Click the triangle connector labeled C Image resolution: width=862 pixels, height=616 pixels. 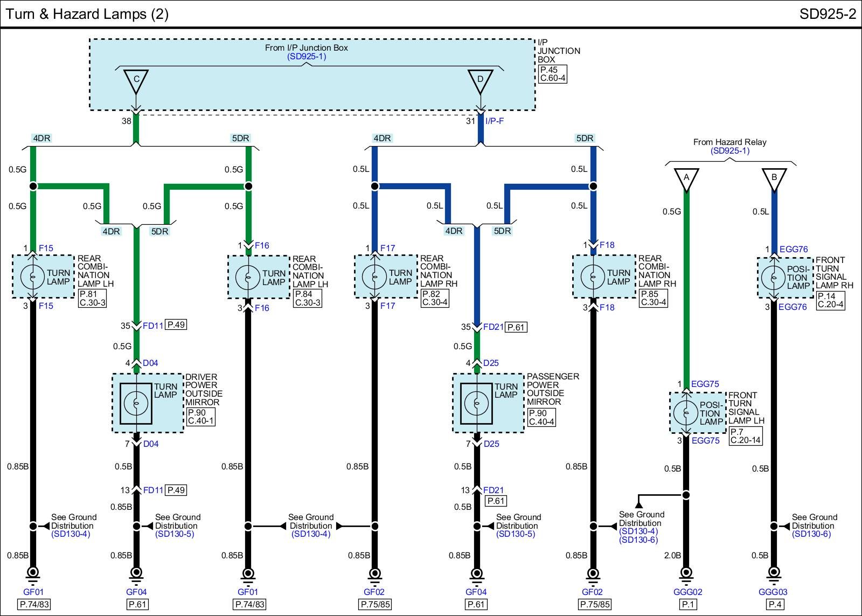[x=136, y=81]
